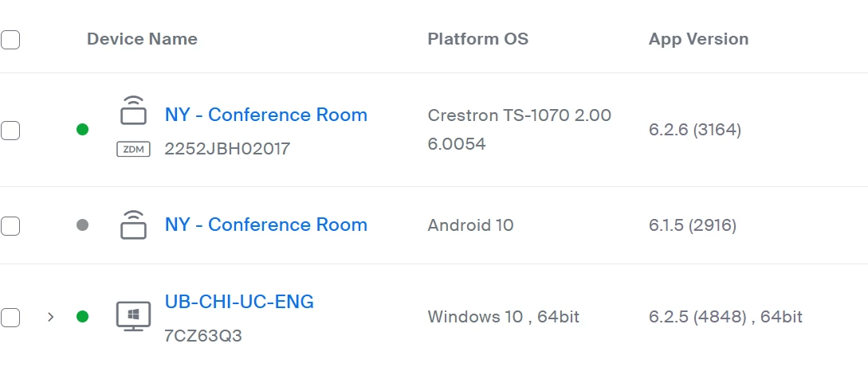The image size is (868, 371).
Task: Sort by Device Name column header
Action: (142, 39)
